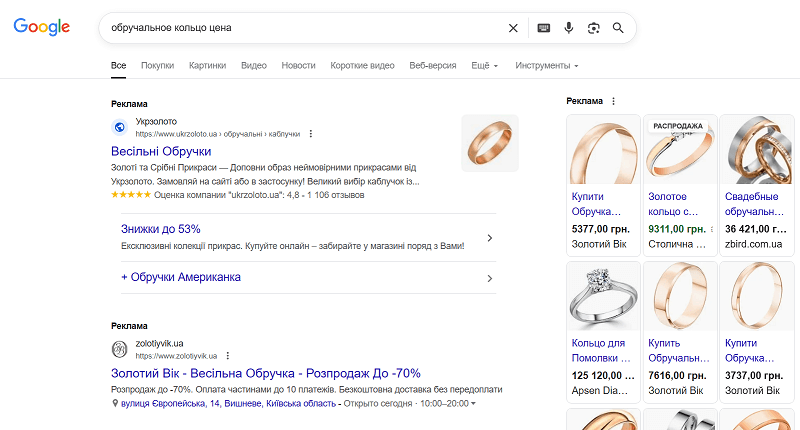This screenshot has height=430, width=800.
Task: Open Купить Обручальн... 7616,00 грн product
Action: click(x=680, y=332)
